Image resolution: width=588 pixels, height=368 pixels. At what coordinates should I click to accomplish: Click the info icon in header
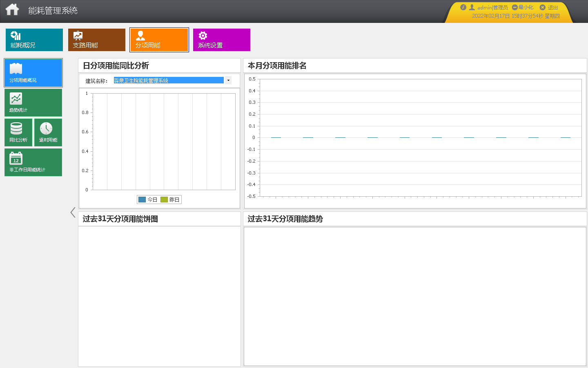pyautogui.click(x=463, y=7)
